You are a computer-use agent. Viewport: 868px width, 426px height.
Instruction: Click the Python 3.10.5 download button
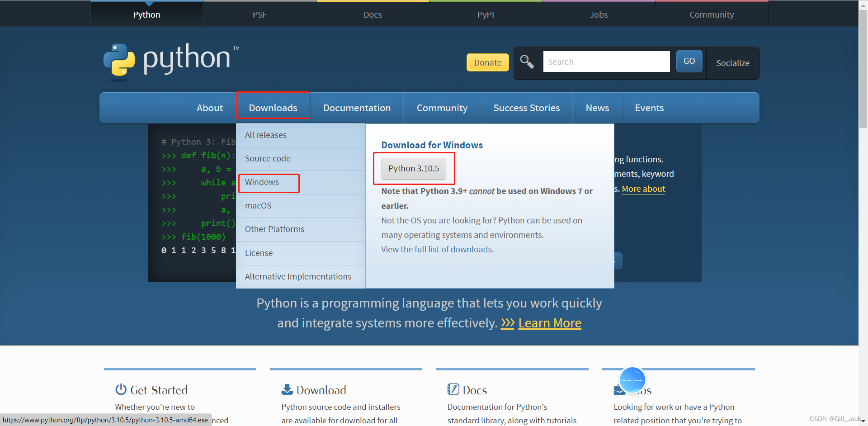coord(414,169)
